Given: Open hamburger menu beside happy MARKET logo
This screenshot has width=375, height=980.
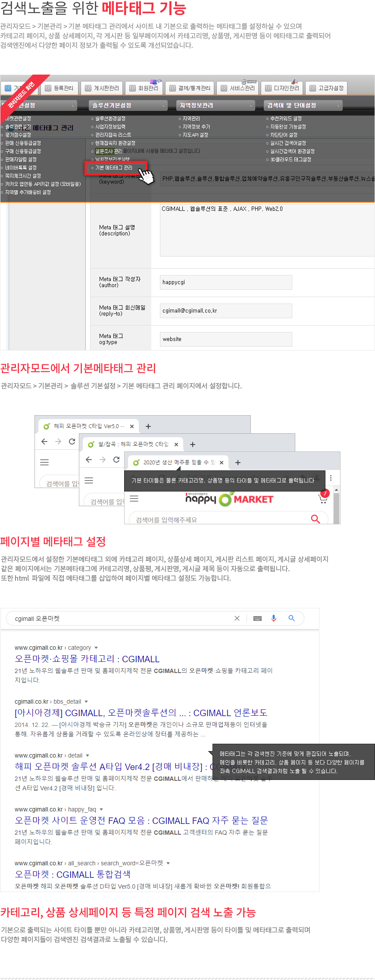Looking at the screenshot, I should tap(134, 498).
